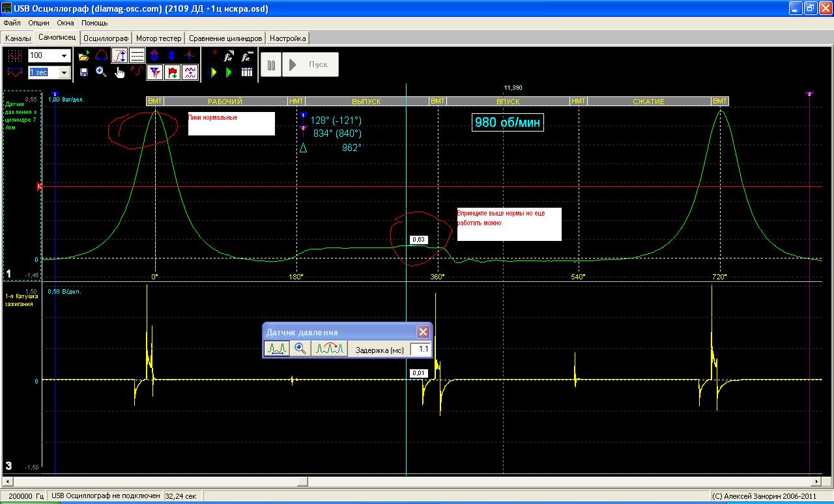The image size is (834, 504).
Task: Switch to the Самописец tab
Action: 57,38
